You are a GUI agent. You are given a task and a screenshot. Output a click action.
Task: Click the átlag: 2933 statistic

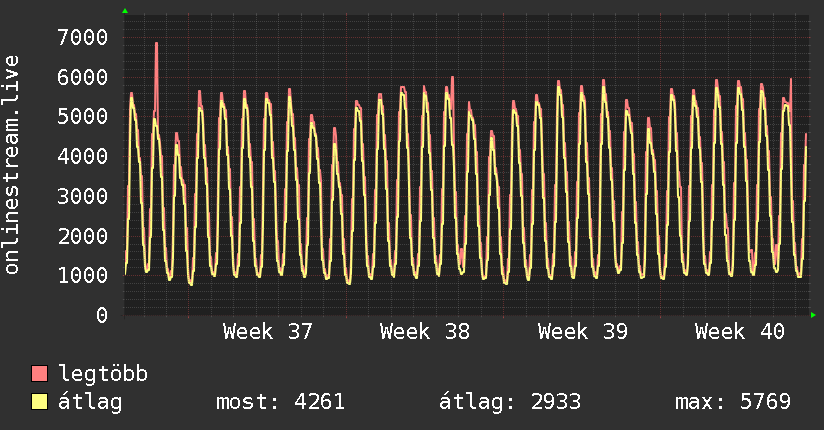510,402
